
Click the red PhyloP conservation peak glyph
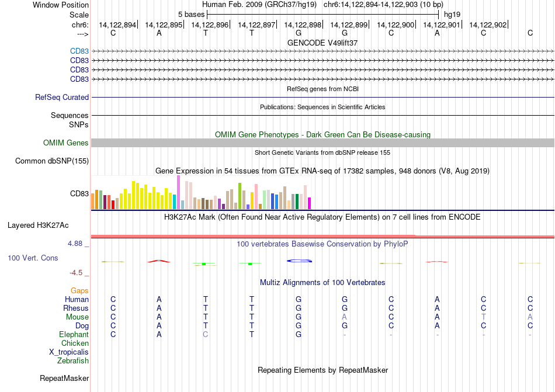pyautogui.click(x=159, y=261)
